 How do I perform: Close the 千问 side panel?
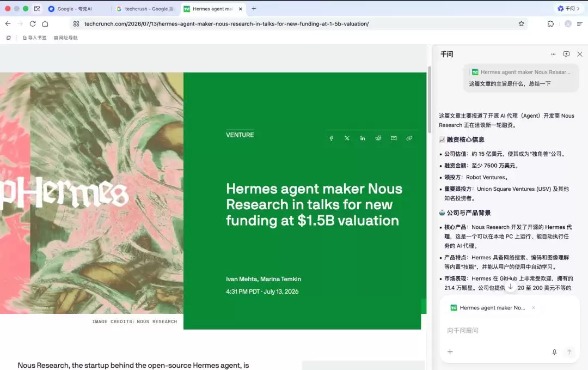pyautogui.click(x=580, y=54)
